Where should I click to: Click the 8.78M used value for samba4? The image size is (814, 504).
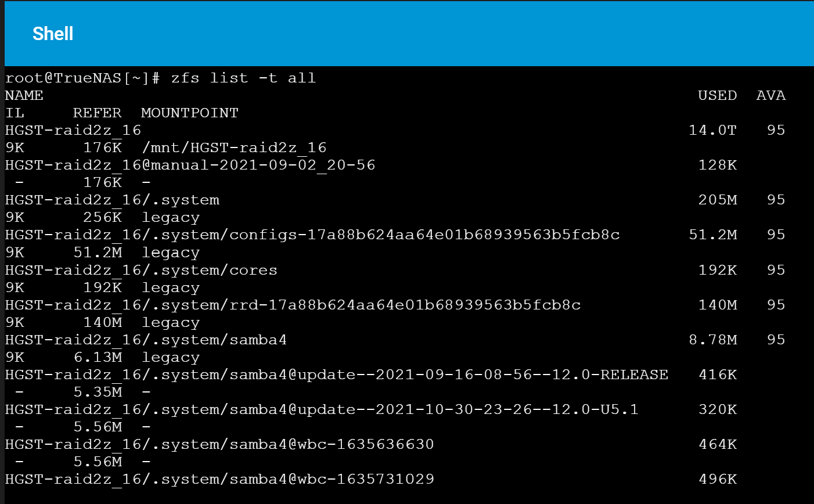[x=713, y=340]
